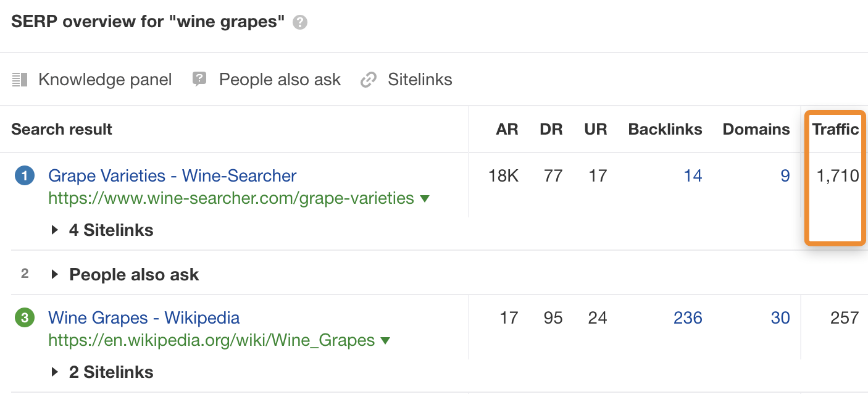868x394 pixels.
Task: Open the dropdown caret beside the Wikipedia URL
Action: (x=386, y=340)
